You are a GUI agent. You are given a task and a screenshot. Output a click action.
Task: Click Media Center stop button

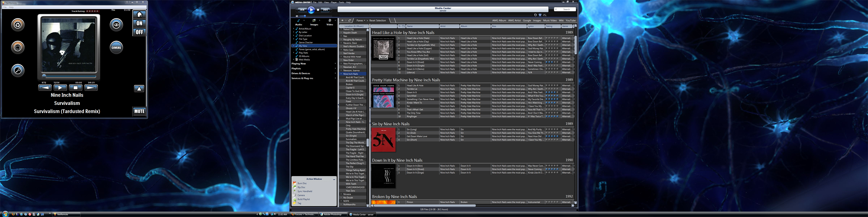coord(318,10)
